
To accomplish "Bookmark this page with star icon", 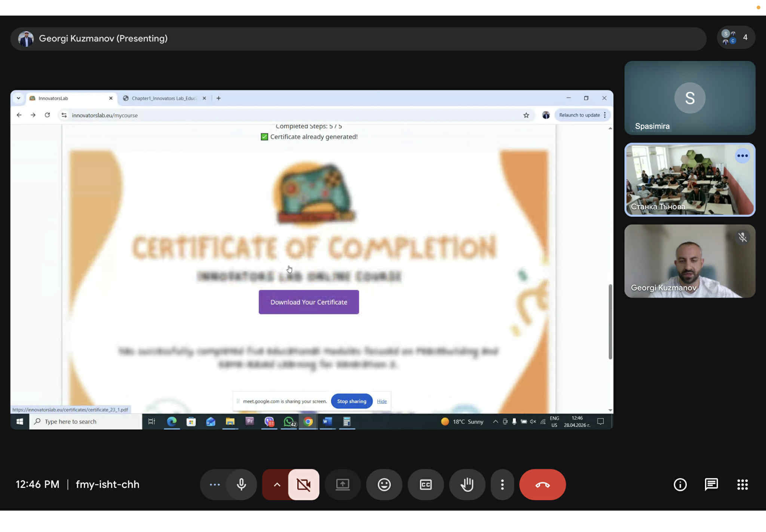I will pyautogui.click(x=526, y=115).
